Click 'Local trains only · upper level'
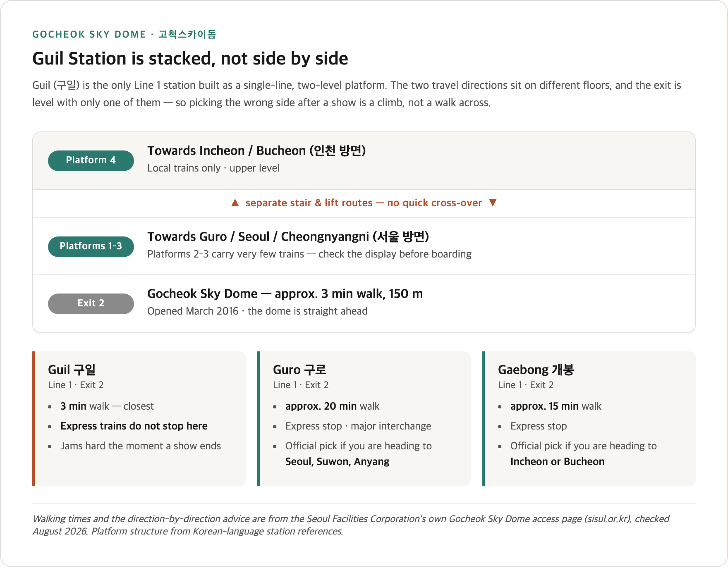728x568 pixels. 213,168
